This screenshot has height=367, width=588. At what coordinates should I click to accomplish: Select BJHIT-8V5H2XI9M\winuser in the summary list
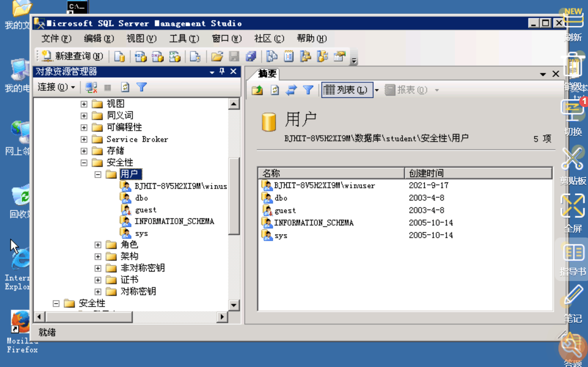pyautogui.click(x=324, y=185)
